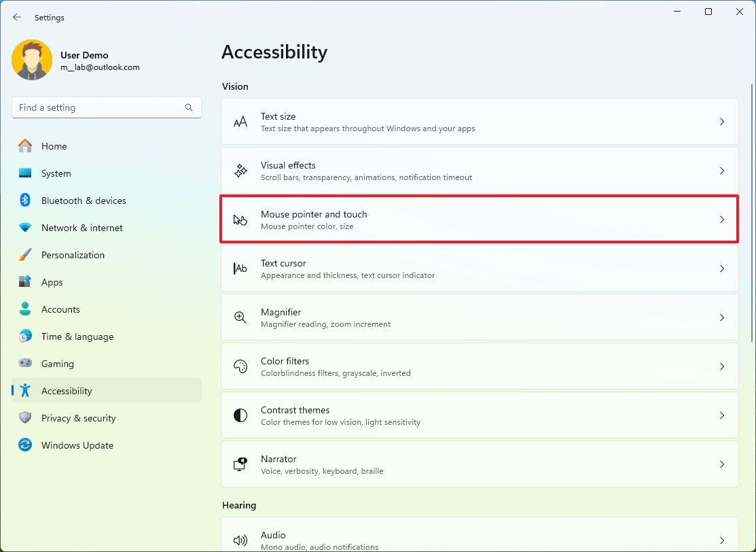
Task: Click the Color filters palette icon
Action: [240, 366]
